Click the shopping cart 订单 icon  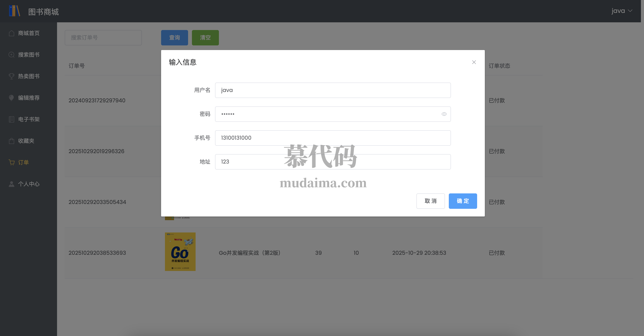(x=12, y=162)
